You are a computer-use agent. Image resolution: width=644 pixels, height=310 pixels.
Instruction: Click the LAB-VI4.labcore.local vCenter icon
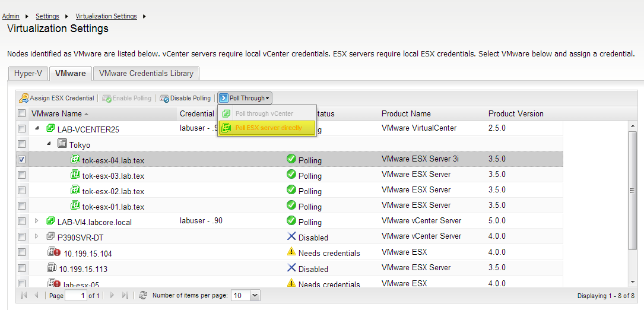click(50, 221)
